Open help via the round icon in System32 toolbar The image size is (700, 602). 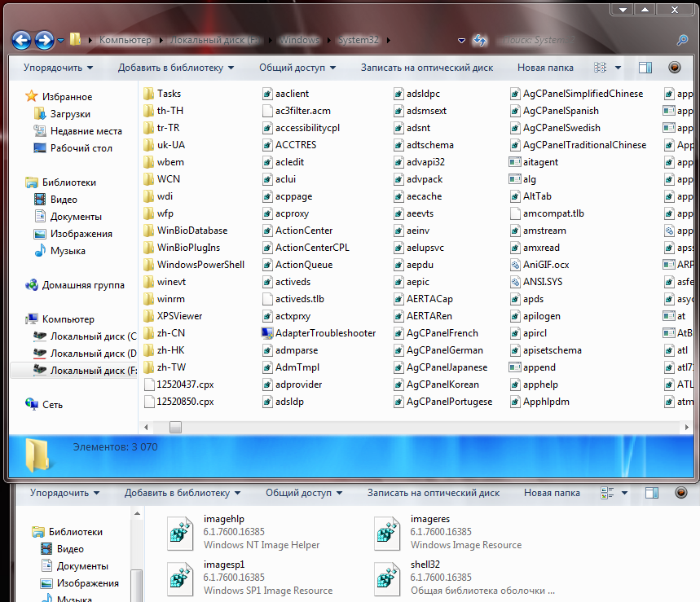coord(675,68)
